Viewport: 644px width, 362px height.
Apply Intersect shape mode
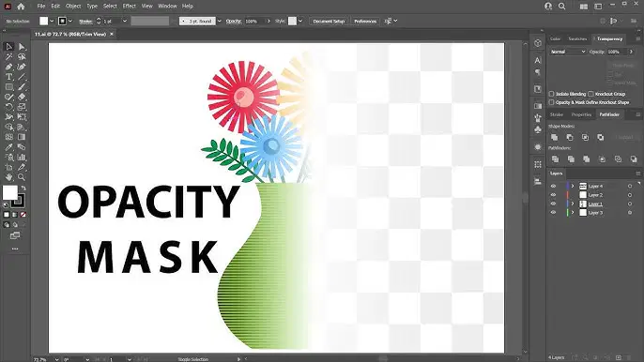point(585,137)
